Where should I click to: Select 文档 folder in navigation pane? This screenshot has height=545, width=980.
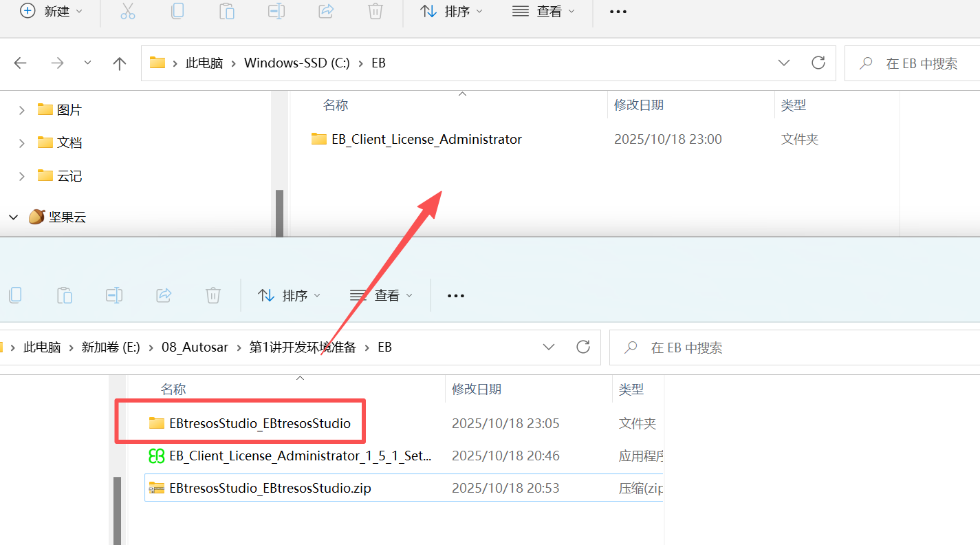tap(60, 142)
